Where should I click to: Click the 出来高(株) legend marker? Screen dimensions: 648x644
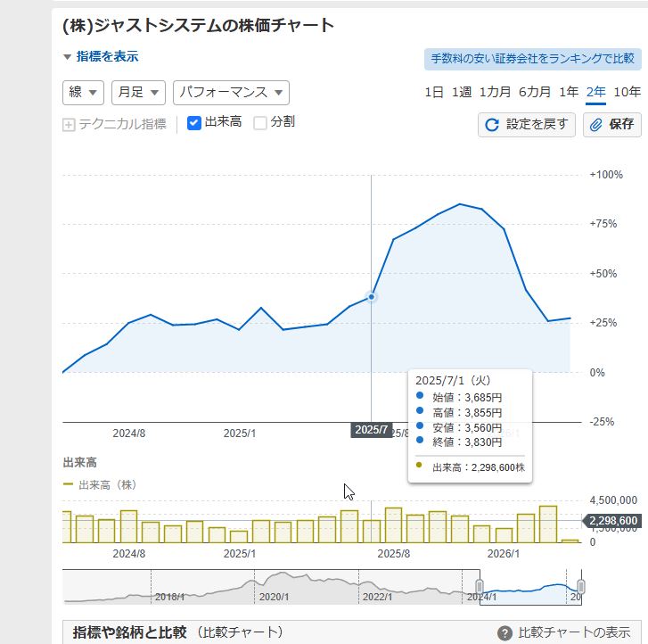[x=68, y=485]
